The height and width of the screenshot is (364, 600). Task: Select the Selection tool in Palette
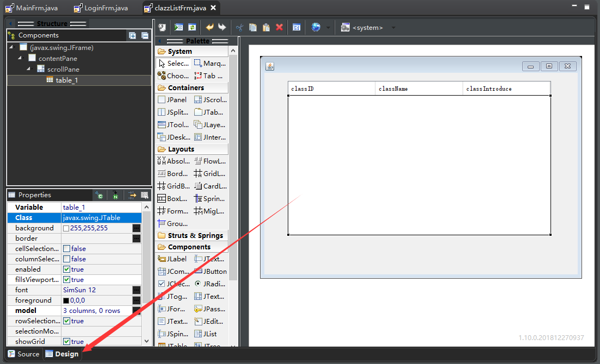click(174, 64)
